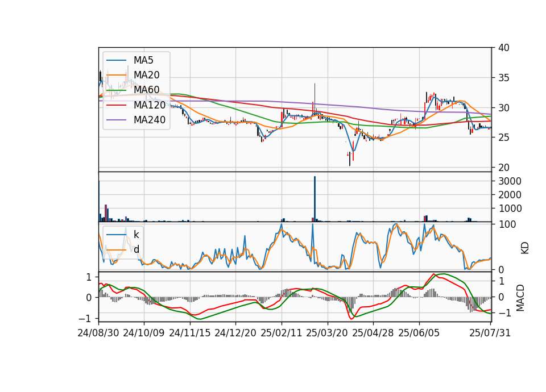
Task: Click the 24/08/30 date axis label
Action: (x=98, y=333)
